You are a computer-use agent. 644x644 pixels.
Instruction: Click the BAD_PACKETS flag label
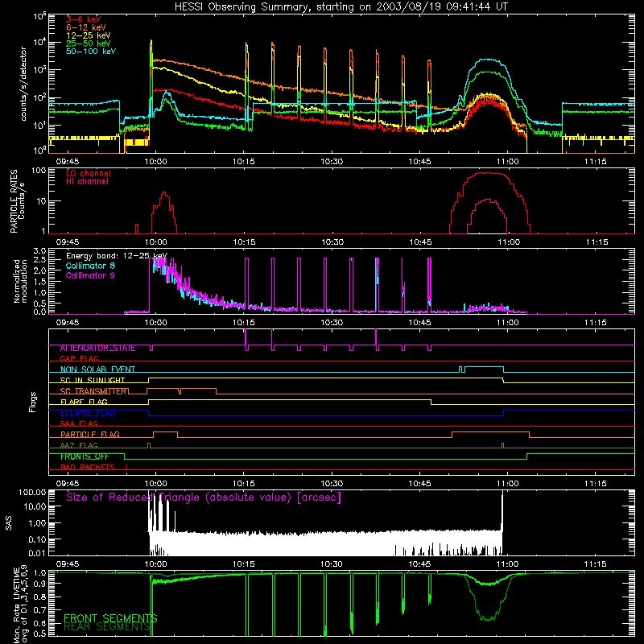click(x=88, y=467)
